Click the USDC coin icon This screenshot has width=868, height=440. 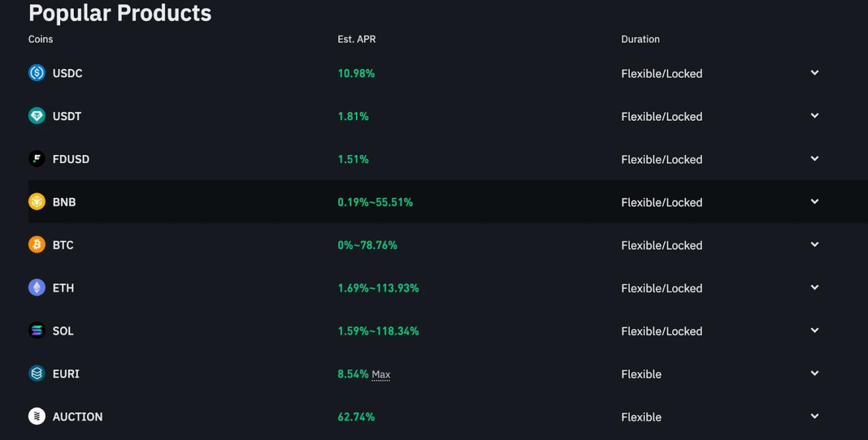pyautogui.click(x=36, y=73)
